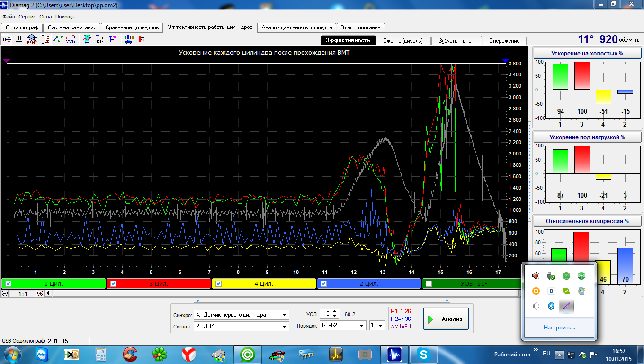Image resolution: width=644 pixels, height=364 pixels.
Task: Click the VK 'B' icon in tray popup
Action: click(551, 291)
